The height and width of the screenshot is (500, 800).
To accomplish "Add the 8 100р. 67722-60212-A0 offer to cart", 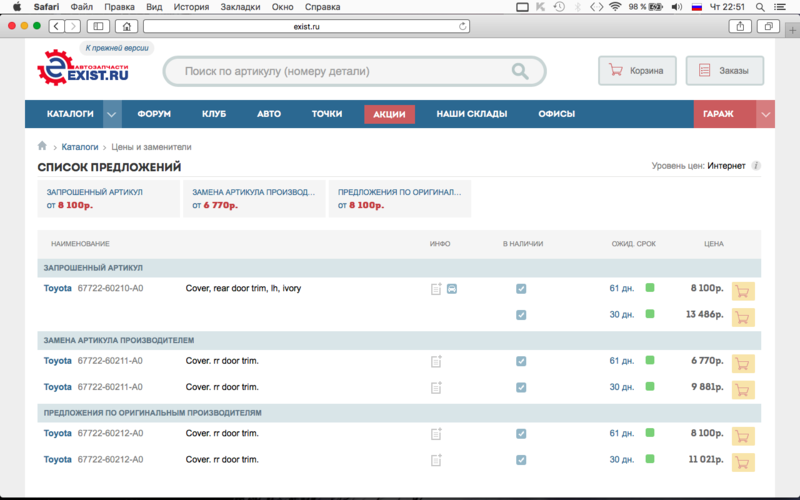I will tap(743, 436).
